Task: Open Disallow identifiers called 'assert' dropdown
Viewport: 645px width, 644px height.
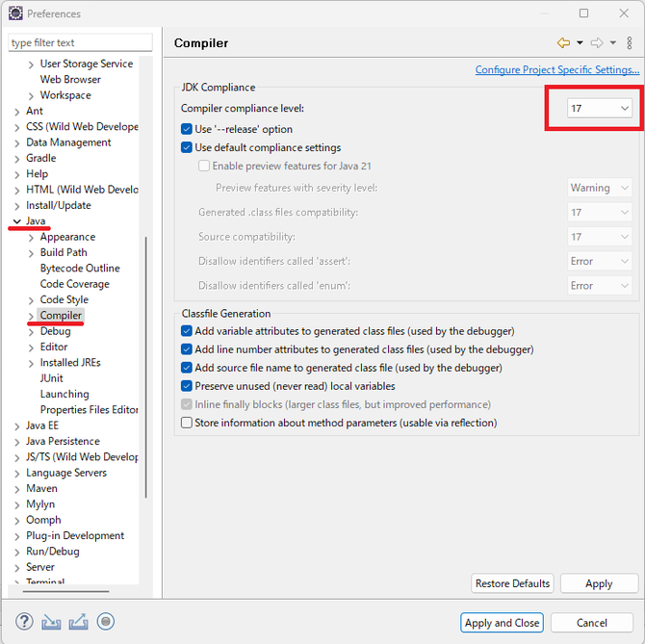Action: tap(600, 261)
